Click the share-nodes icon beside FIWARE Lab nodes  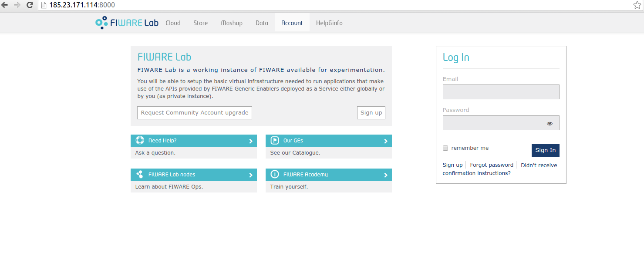click(140, 174)
